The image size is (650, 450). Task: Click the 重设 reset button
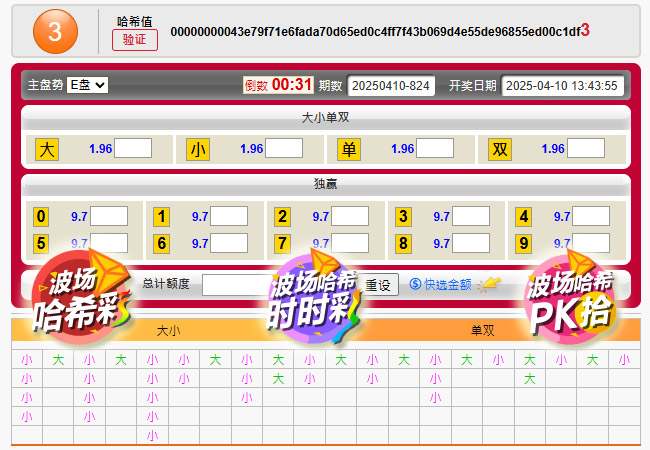click(379, 284)
